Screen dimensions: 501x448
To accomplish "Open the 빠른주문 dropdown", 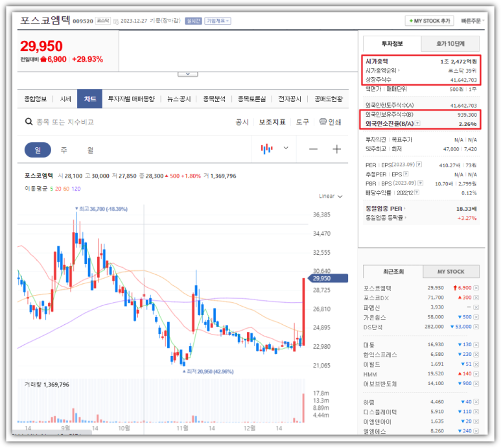I will [x=472, y=21].
